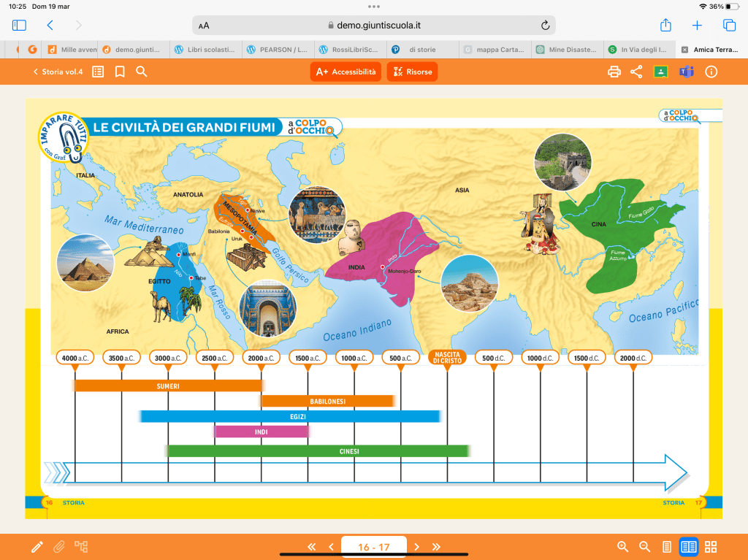The image size is (748, 560).
Task: Click the Risorse button
Action: point(412,72)
